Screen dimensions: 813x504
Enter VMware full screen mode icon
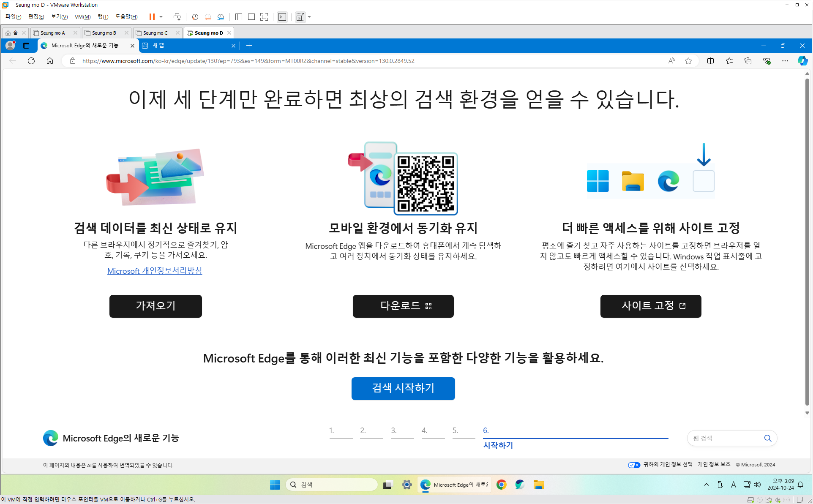tap(264, 17)
